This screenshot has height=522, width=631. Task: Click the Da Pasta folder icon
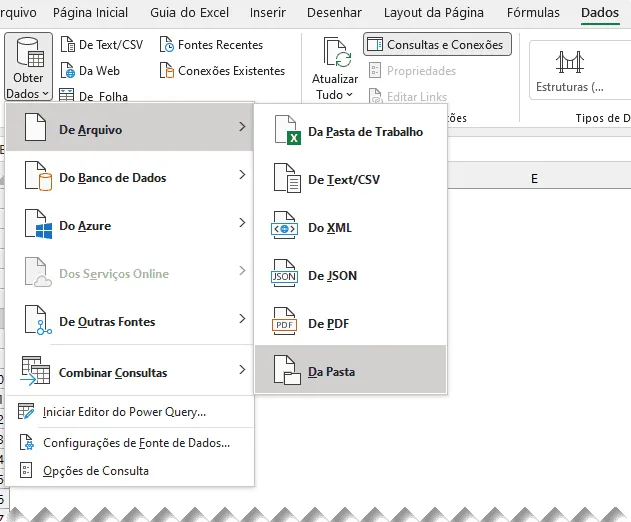pyautogui.click(x=287, y=370)
